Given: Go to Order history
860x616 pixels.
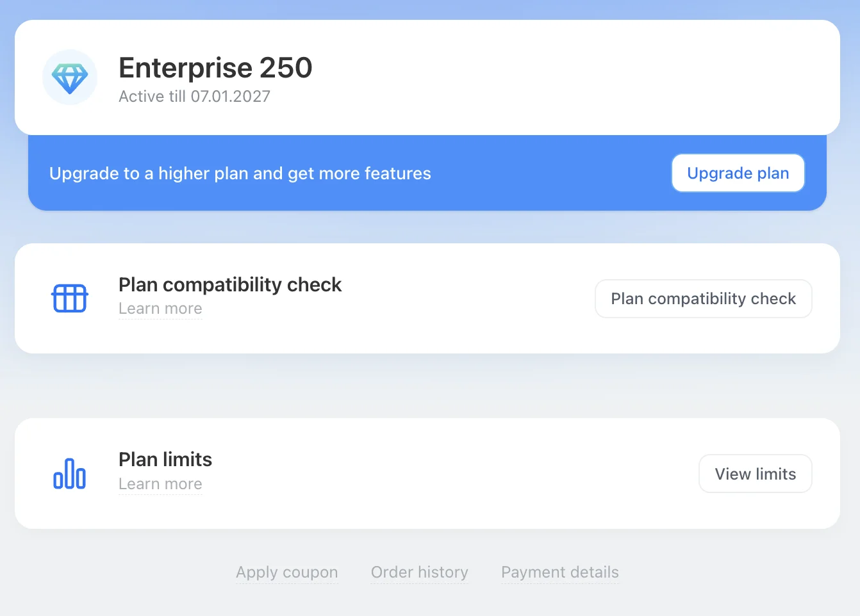Looking at the screenshot, I should coord(419,572).
